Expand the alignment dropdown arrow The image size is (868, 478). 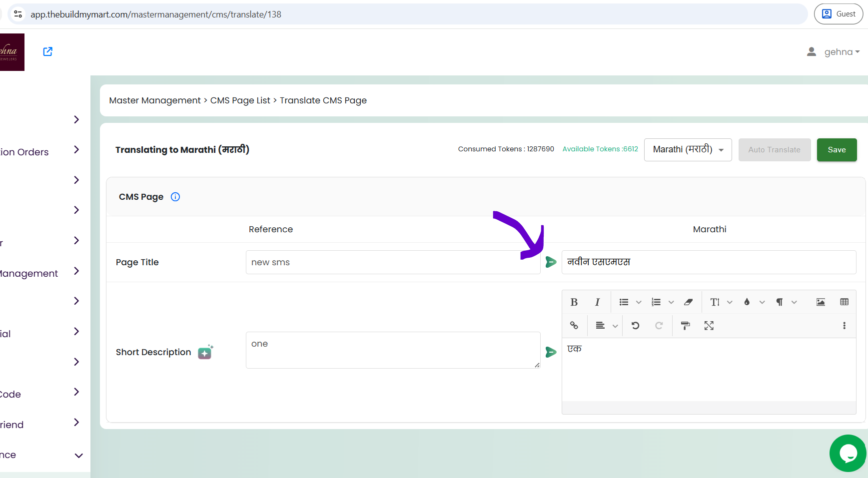pos(615,326)
